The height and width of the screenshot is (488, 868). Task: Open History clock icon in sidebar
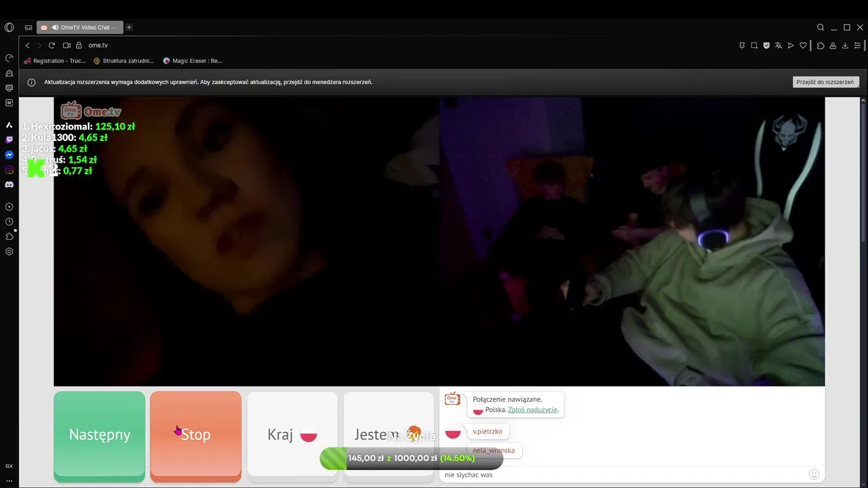click(x=9, y=222)
